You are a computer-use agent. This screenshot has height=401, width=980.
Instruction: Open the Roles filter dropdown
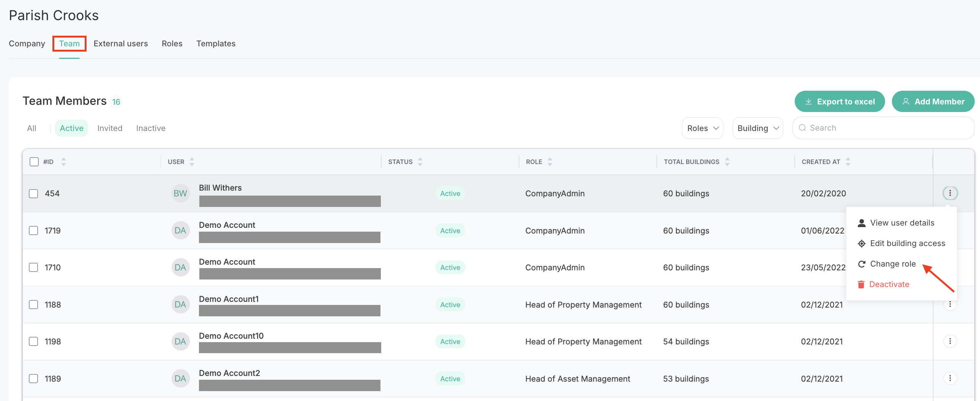pyautogui.click(x=702, y=128)
